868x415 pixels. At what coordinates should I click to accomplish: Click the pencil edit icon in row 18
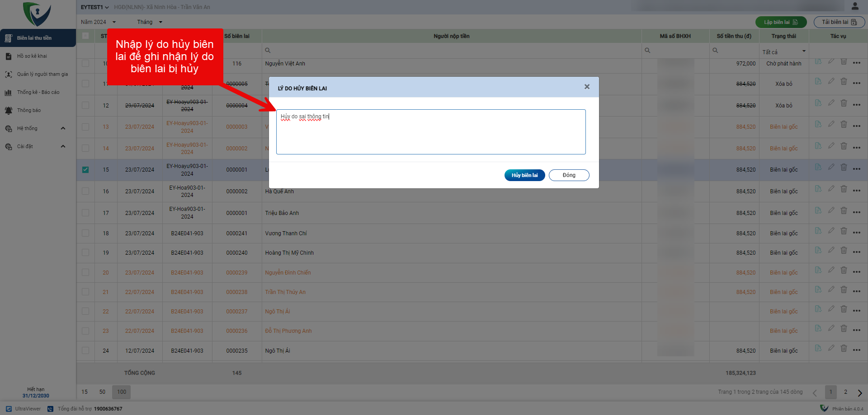point(831,231)
